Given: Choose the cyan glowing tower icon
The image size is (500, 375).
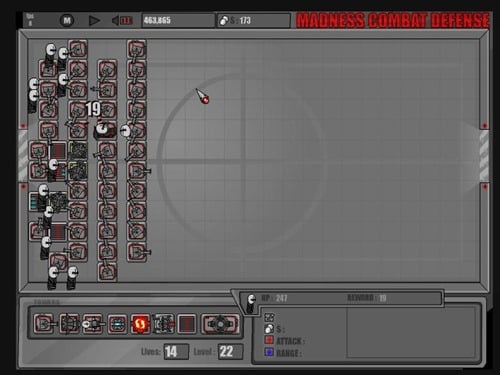Looking at the screenshot, I should tap(117, 324).
